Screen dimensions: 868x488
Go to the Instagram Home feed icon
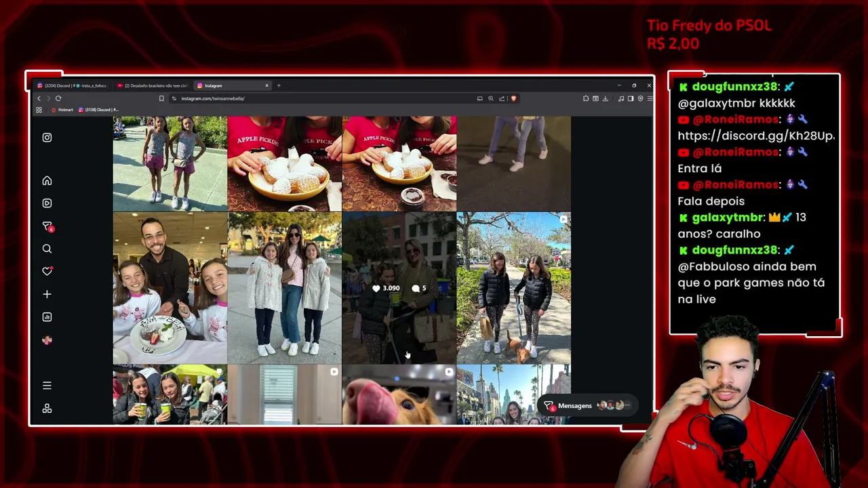(x=47, y=180)
